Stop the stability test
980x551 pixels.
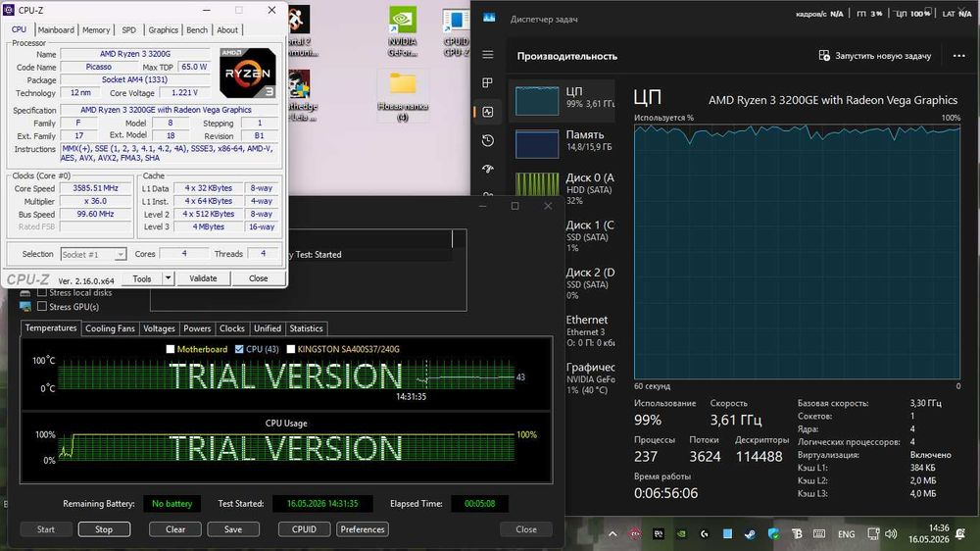click(104, 529)
